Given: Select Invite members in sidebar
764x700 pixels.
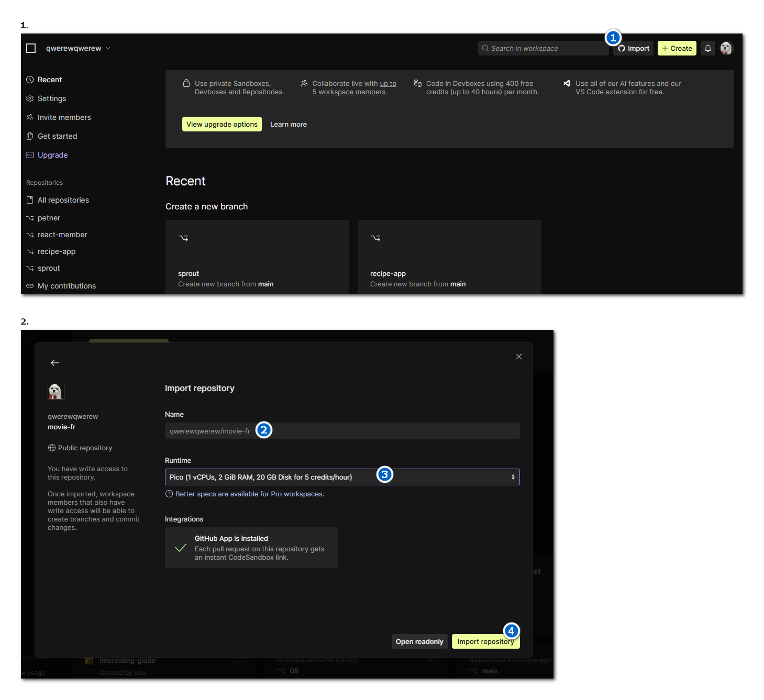Looking at the screenshot, I should coord(64,117).
